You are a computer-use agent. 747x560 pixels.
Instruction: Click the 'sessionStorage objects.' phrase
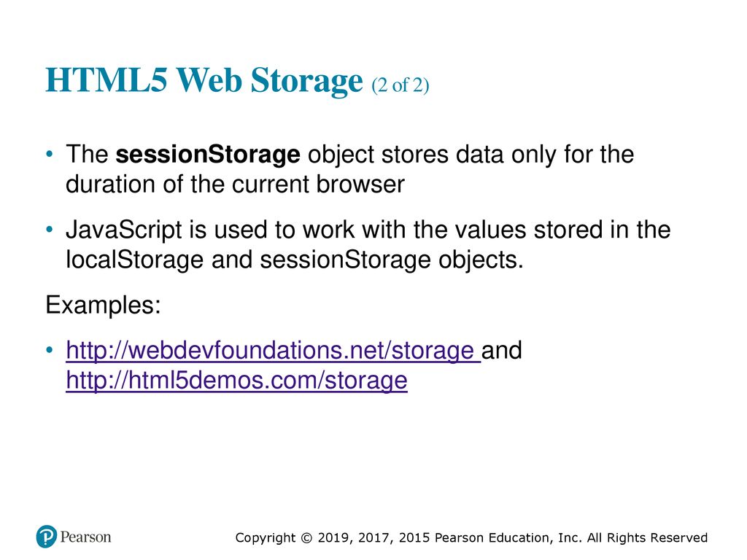pyautogui.click(x=392, y=260)
